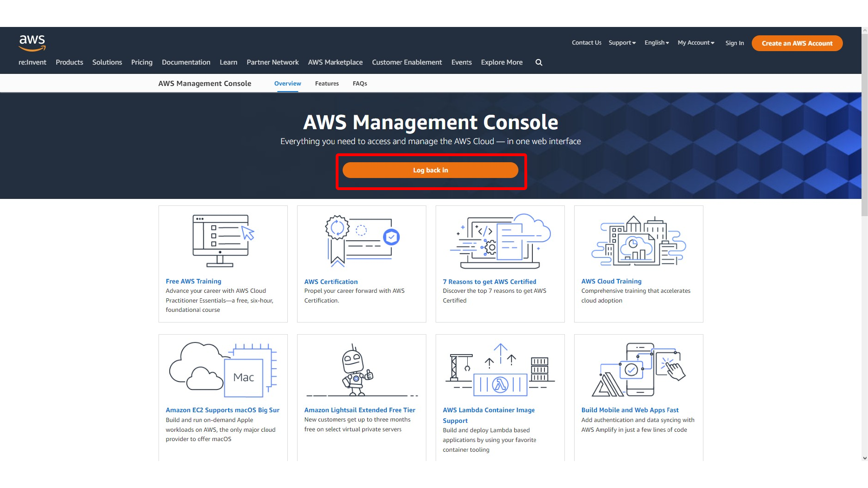Click the Free AWS Training monitor illustration

pyautogui.click(x=223, y=241)
